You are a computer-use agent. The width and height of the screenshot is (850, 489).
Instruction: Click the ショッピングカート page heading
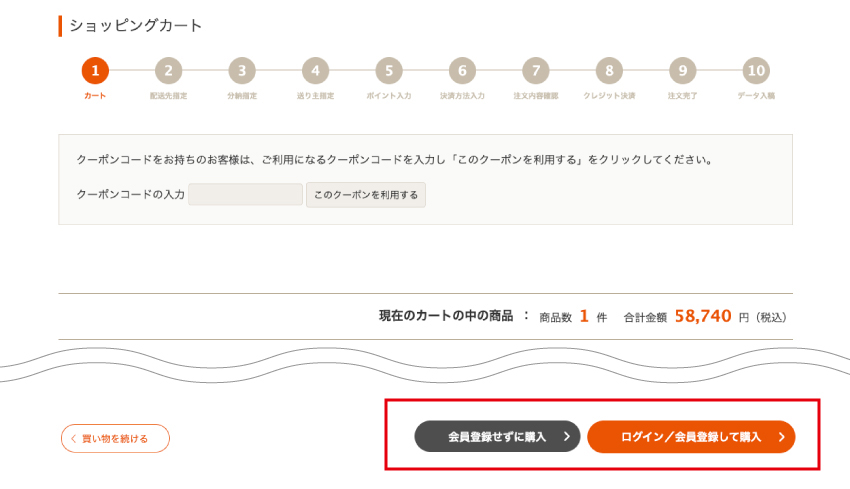pos(135,26)
